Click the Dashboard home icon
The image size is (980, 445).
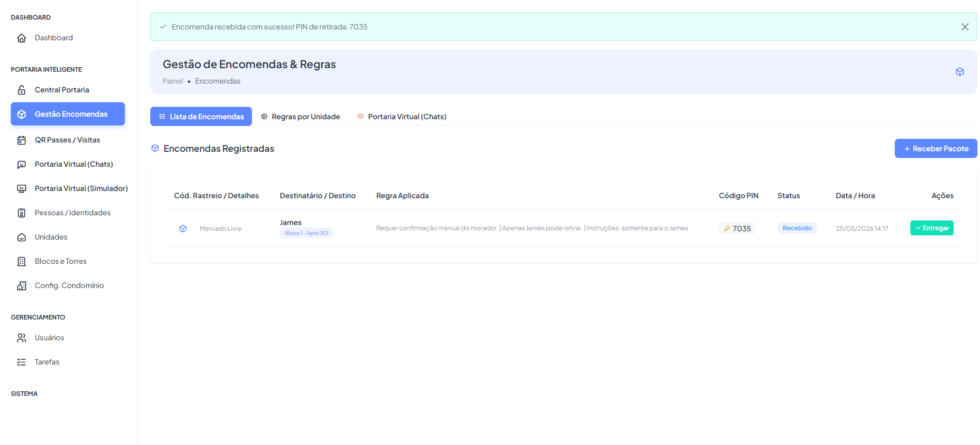click(22, 38)
